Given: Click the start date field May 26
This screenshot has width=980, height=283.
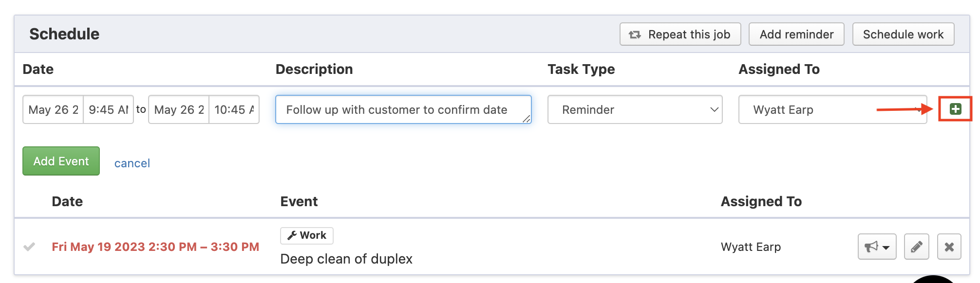Looking at the screenshot, I should pos(53,110).
